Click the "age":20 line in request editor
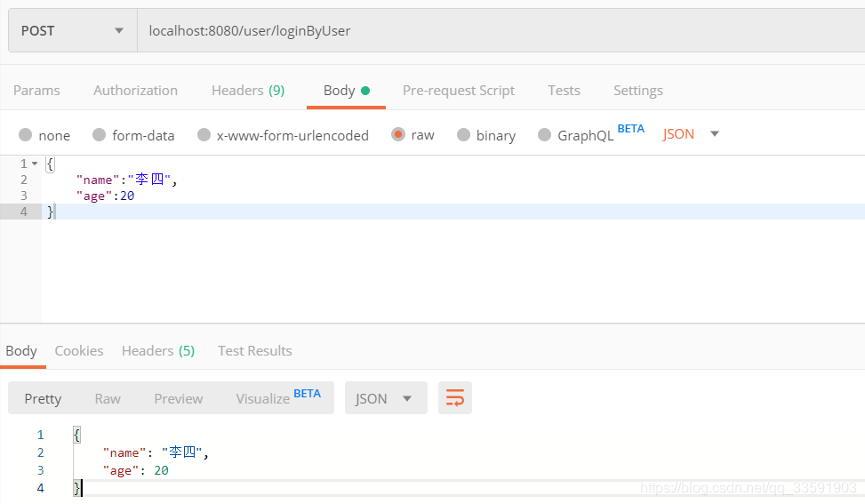 coord(106,196)
